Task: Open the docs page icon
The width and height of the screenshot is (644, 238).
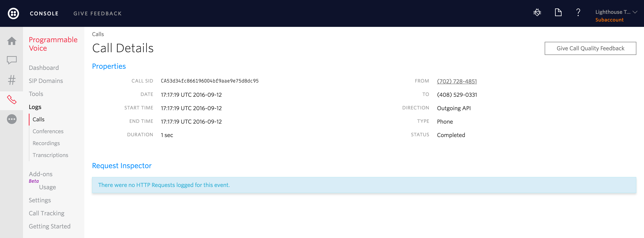Action: point(558,12)
